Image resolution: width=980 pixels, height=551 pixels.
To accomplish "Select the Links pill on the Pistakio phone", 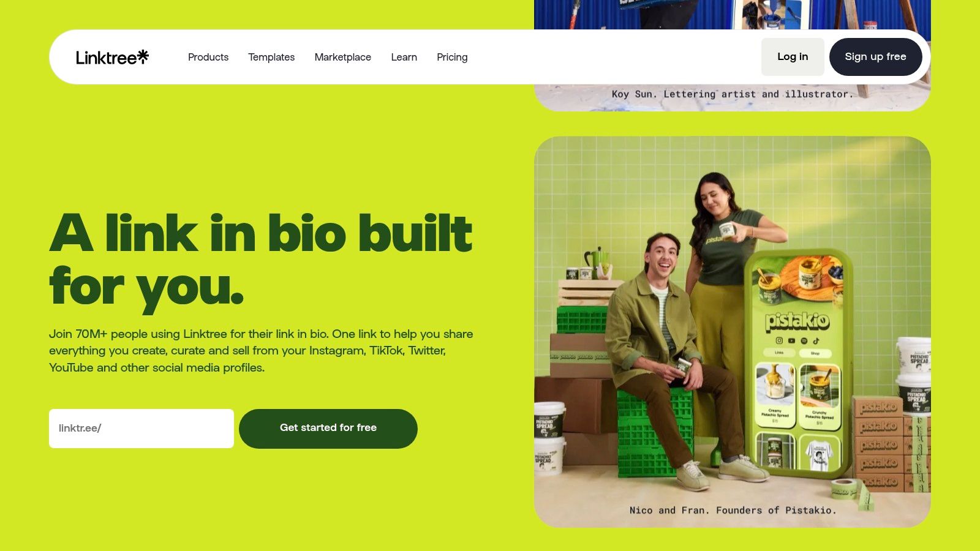I will (x=779, y=353).
